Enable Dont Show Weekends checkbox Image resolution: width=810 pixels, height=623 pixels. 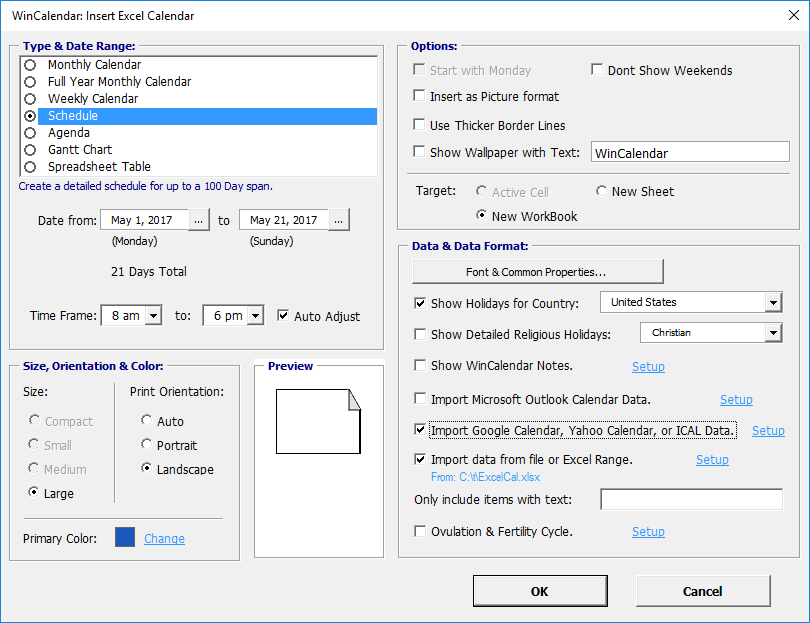pyautogui.click(x=597, y=71)
